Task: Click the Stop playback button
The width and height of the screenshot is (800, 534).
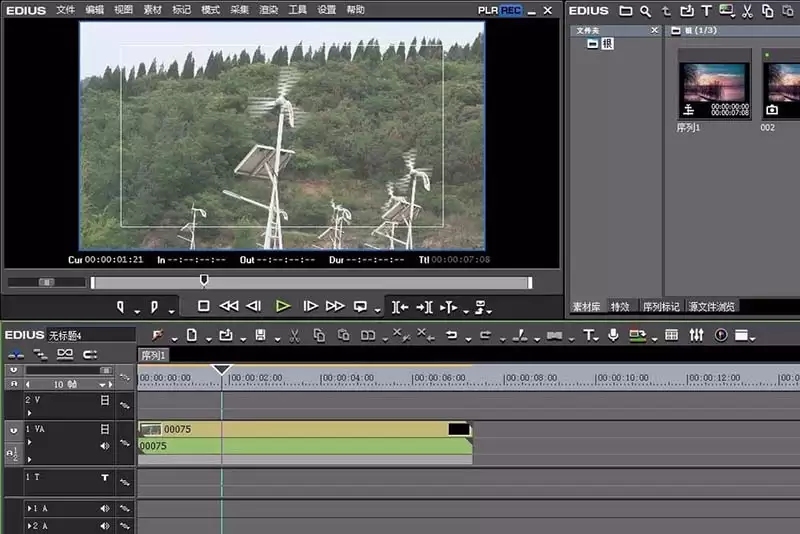Action: click(204, 306)
